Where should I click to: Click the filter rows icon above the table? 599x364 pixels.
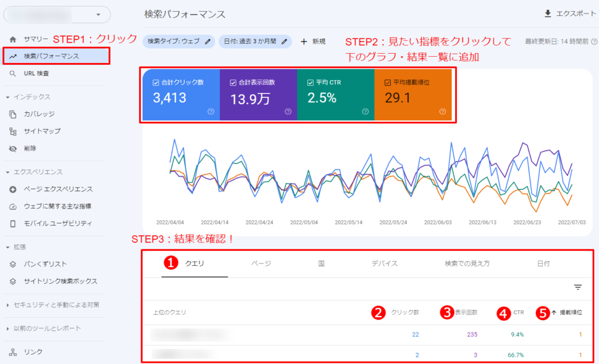click(x=578, y=287)
